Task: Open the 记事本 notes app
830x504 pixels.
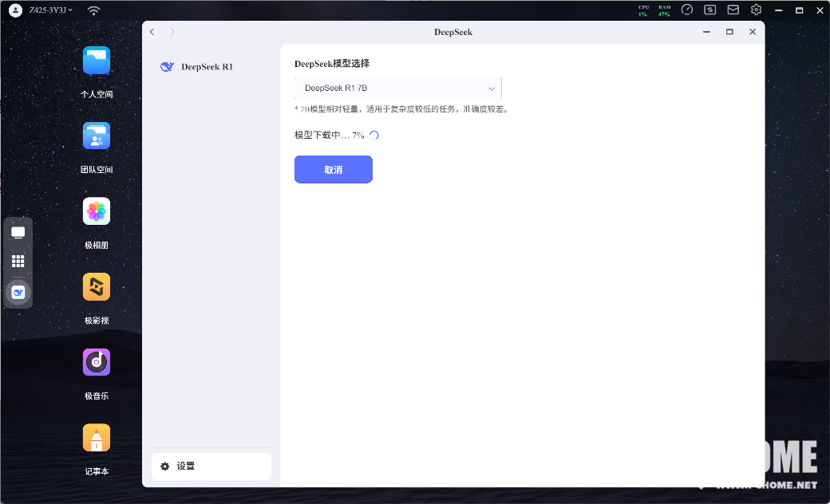Action: click(97, 438)
